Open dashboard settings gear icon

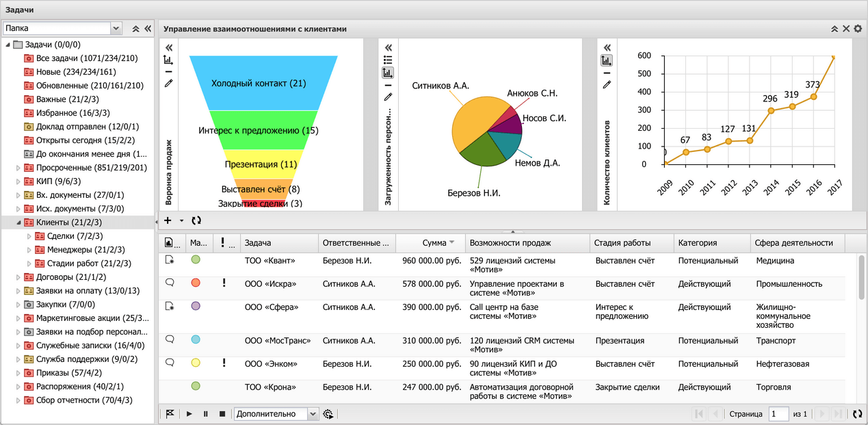[858, 29]
